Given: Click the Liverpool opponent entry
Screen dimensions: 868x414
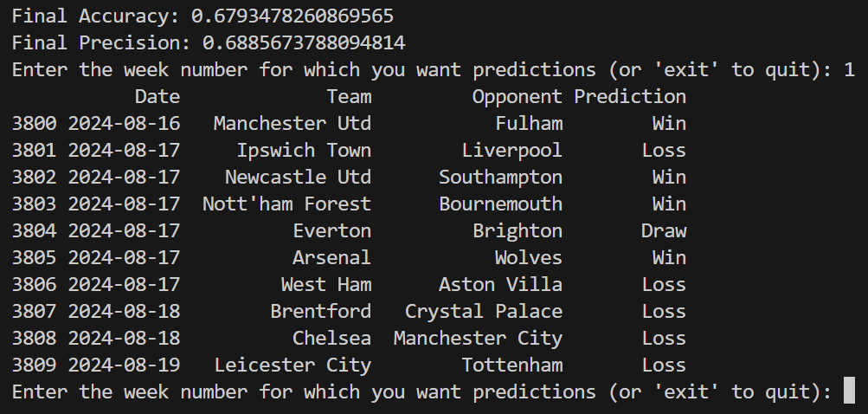Looking at the screenshot, I should [x=511, y=150].
